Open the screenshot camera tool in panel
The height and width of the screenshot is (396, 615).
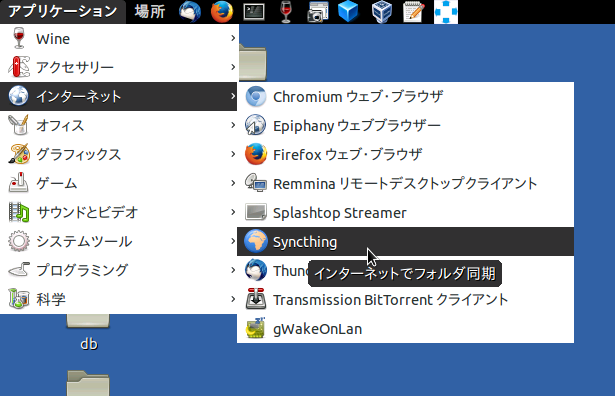coord(318,12)
